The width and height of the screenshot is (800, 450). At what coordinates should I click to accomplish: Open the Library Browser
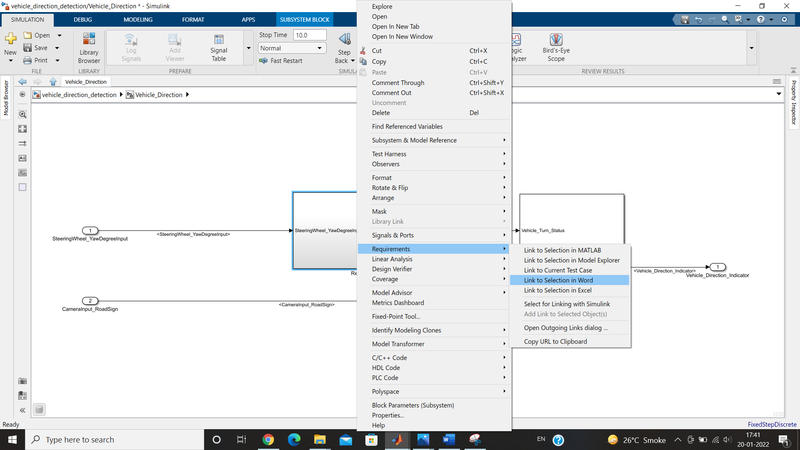(x=89, y=48)
